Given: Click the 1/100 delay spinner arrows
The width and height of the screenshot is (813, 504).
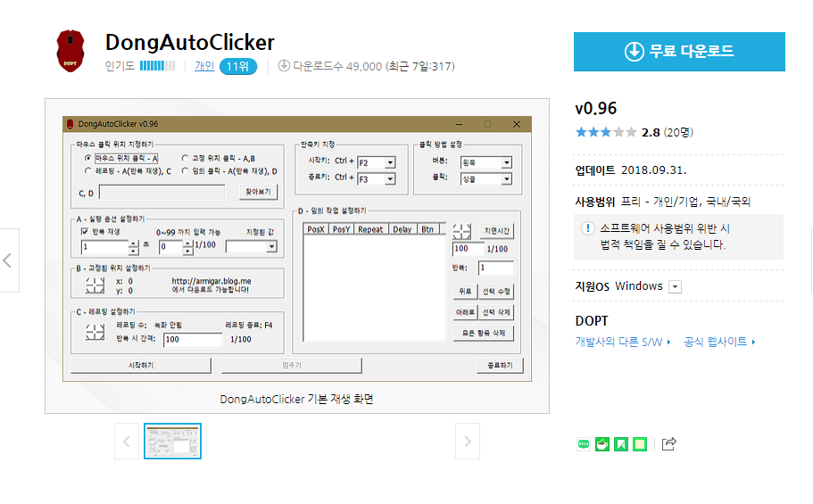Looking at the screenshot, I should (188, 247).
